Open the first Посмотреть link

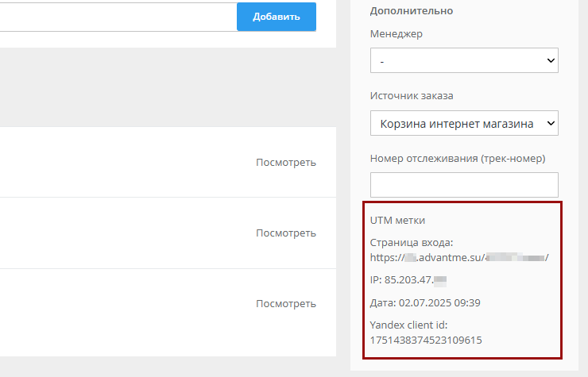pos(285,162)
